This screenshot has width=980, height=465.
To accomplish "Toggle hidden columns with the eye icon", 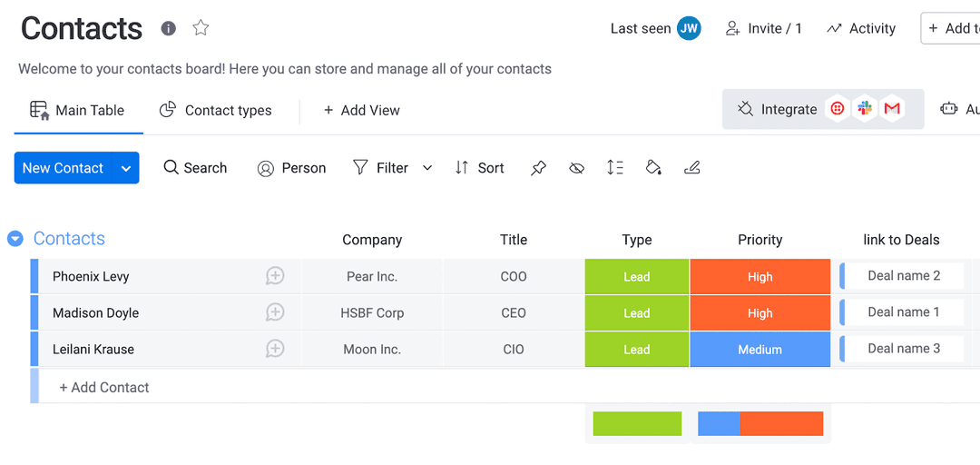I will coord(576,168).
